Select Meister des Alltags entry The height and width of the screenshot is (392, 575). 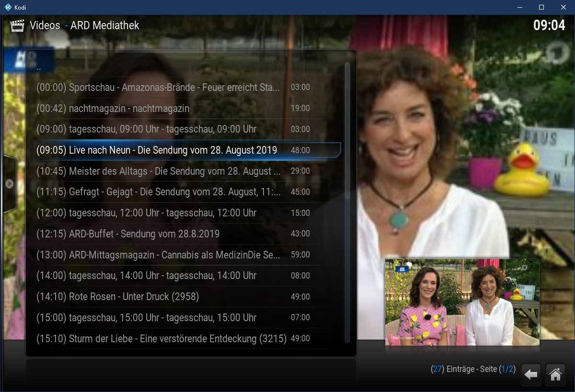[x=184, y=171]
